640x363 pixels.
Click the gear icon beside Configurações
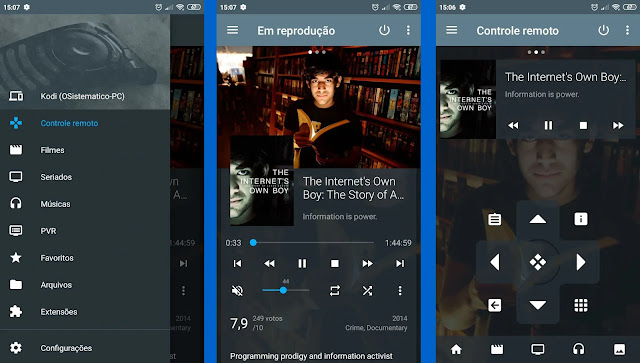click(16, 348)
